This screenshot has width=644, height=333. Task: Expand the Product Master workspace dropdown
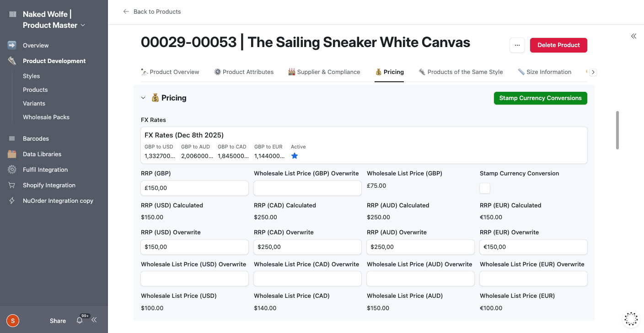(83, 25)
